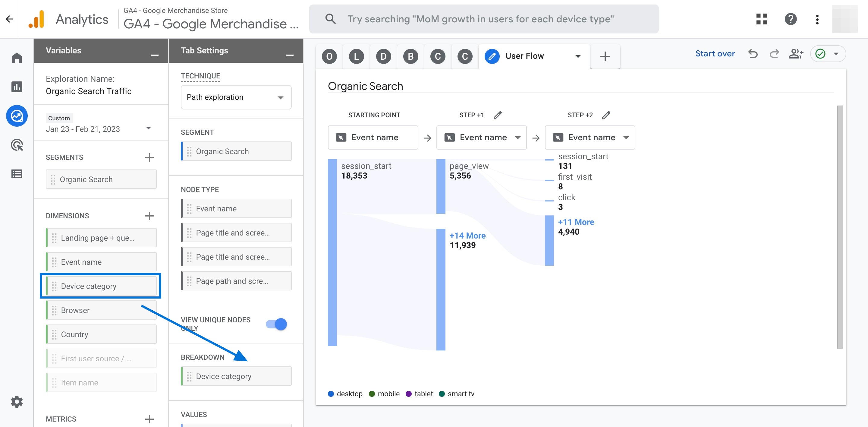This screenshot has width=868, height=427.
Task: Click the settings gear icon bottom left
Action: pos(17,402)
